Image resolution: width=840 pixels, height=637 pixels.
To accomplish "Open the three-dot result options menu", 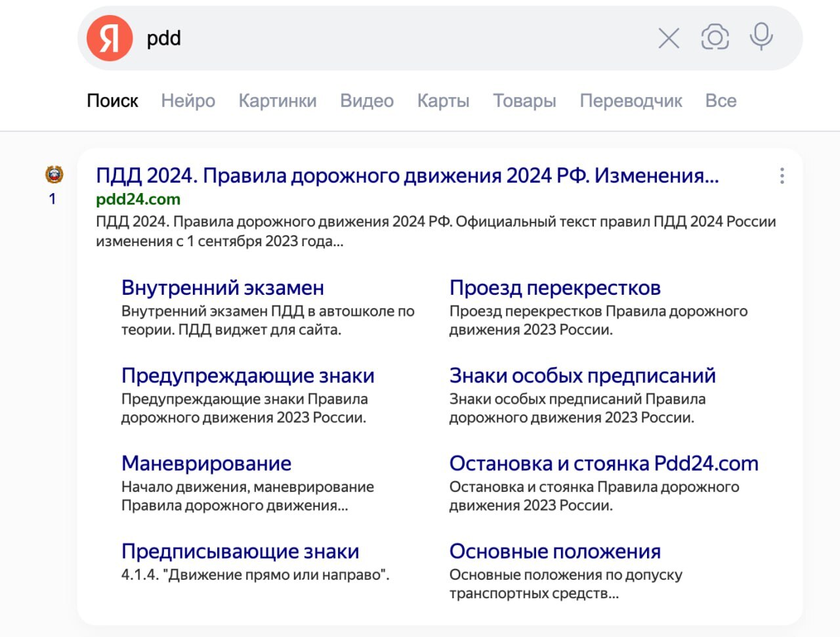I will point(782,176).
